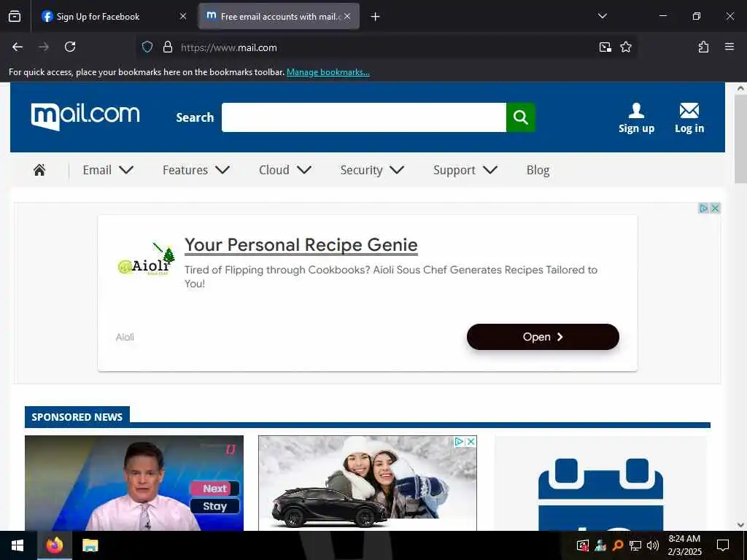Open the news anchor video thumbnail
This screenshot has height=560, width=747.
[x=134, y=483]
